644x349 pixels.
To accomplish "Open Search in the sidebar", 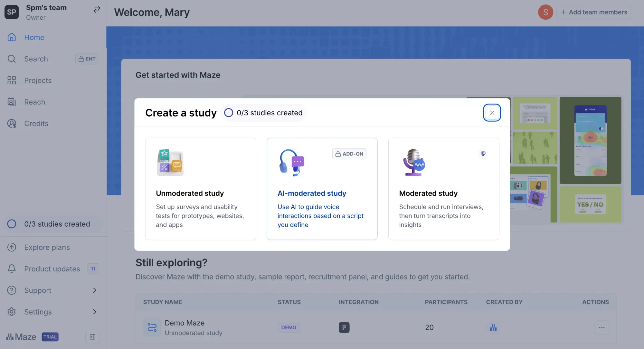I will point(53,59).
